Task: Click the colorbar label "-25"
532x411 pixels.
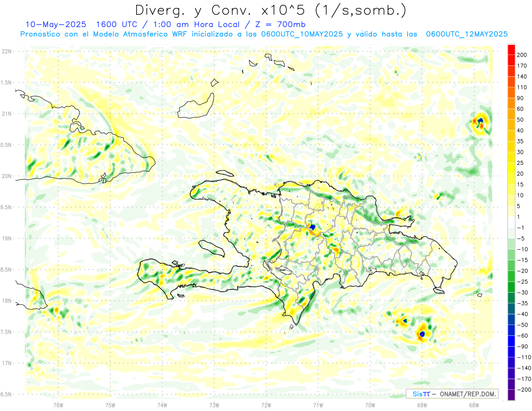Action: click(x=522, y=282)
